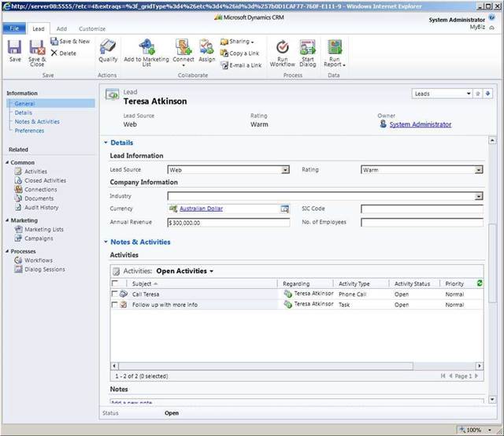Screen dimensions: 504x436
Task: Switch to the Add ribbon tab
Action: (x=61, y=29)
